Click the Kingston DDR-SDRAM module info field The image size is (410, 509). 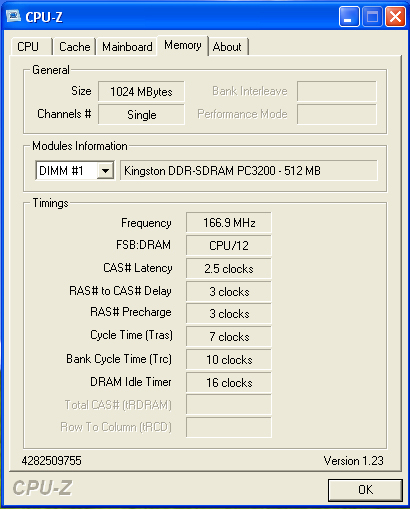point(249,171)
